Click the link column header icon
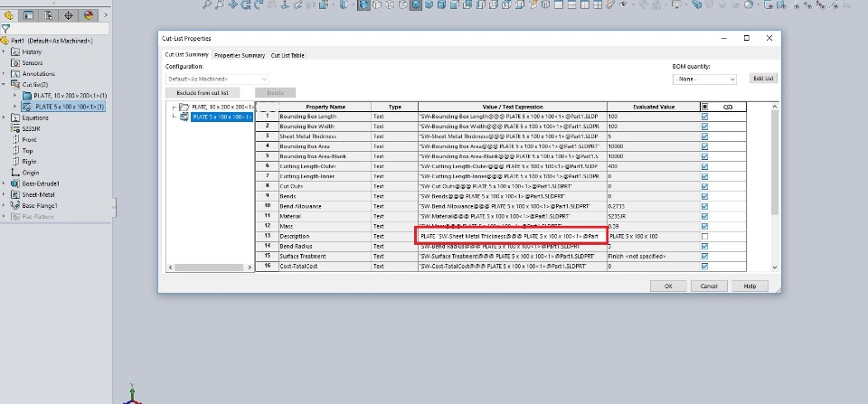Screen dimensions: 868x404 point(728,107)
